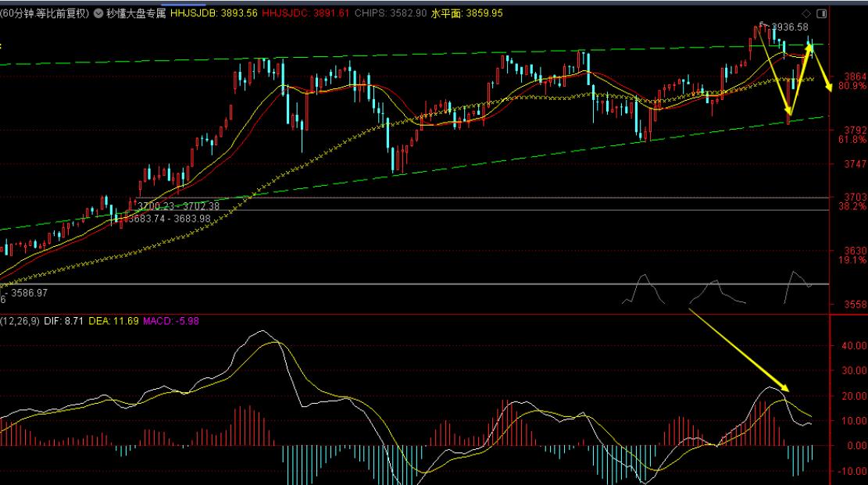Click the 61.8% Fibonacci level label
Screen dimensions: 868x485
point(852,140)
